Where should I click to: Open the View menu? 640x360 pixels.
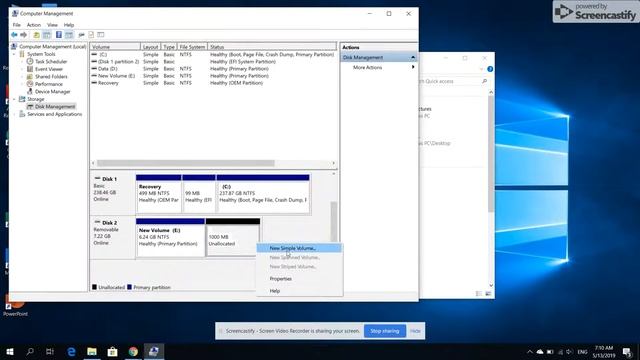click(x=52, y=25)
